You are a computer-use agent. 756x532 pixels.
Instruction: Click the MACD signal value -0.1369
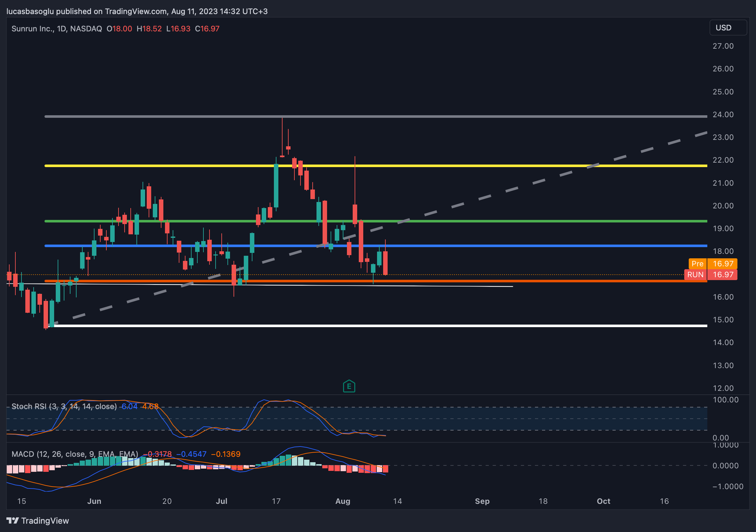[x=226, y=454]
